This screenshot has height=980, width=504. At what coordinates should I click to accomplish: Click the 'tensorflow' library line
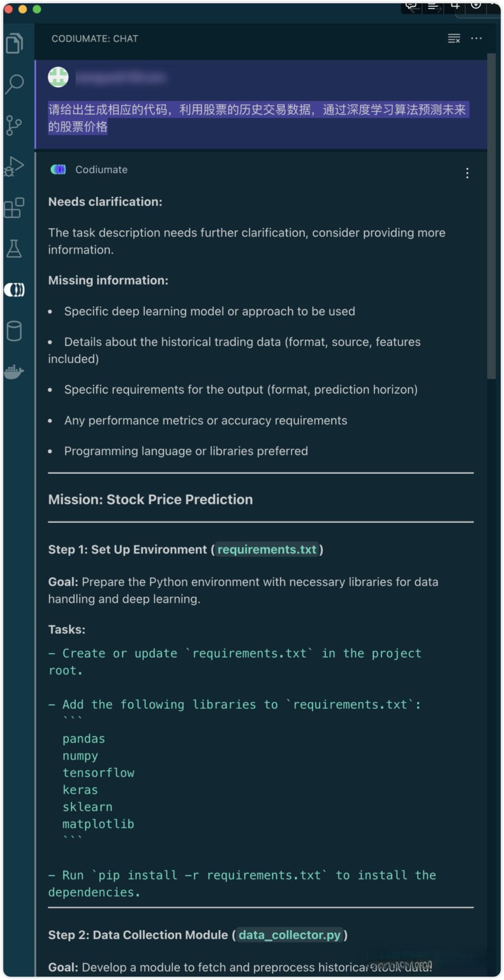[x=98, y=773]
